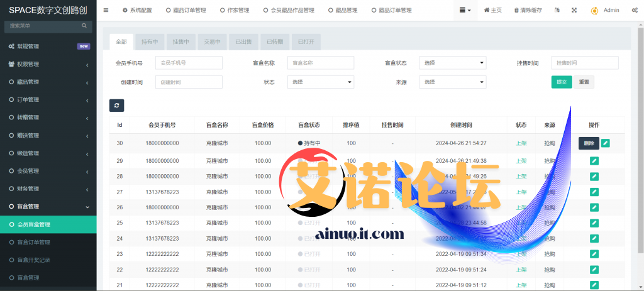This screenshot has height=291, width=644.
Task: Switch to the 会员藏品作品管理 tab
Action: click(289, 10)
